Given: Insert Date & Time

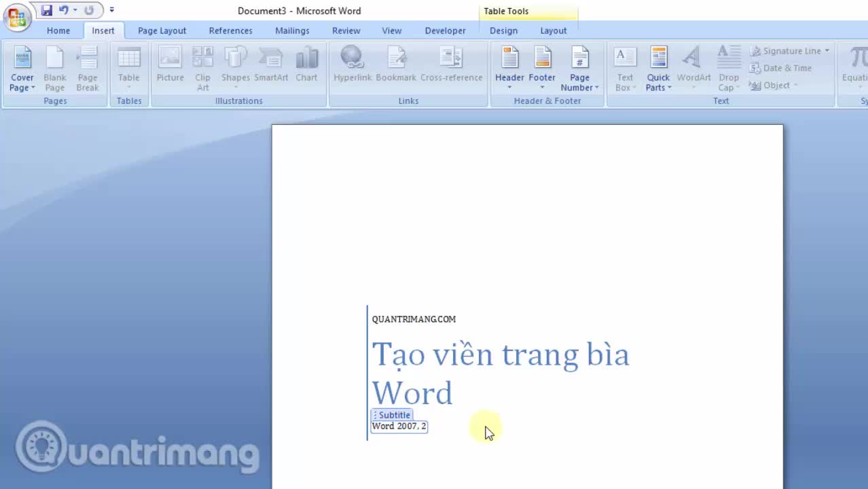Looking at the screenshot, I should click(x=780, y=68).
